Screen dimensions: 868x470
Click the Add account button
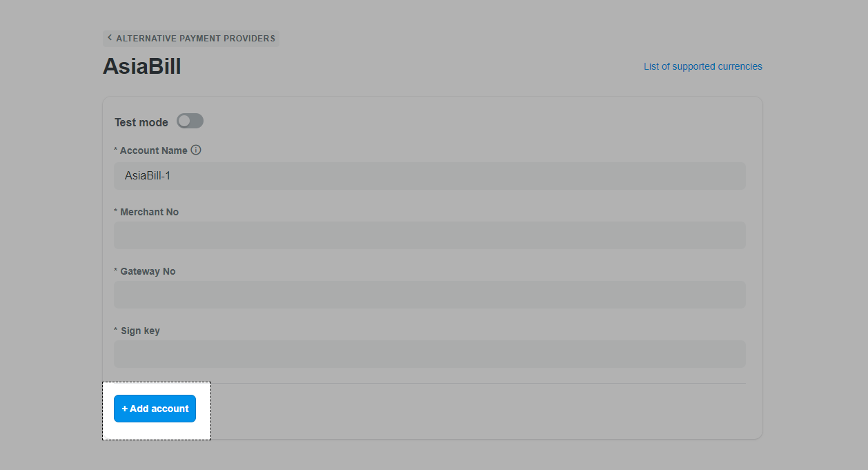(x=155, y=409)
